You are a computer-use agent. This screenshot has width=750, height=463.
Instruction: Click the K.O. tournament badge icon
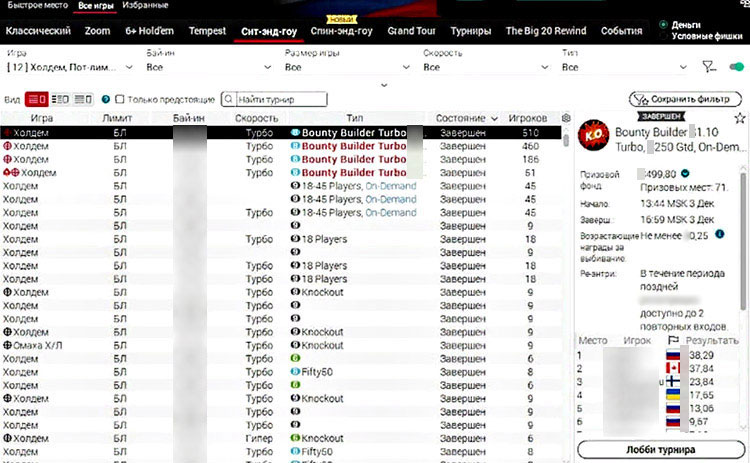coord(594,135)
